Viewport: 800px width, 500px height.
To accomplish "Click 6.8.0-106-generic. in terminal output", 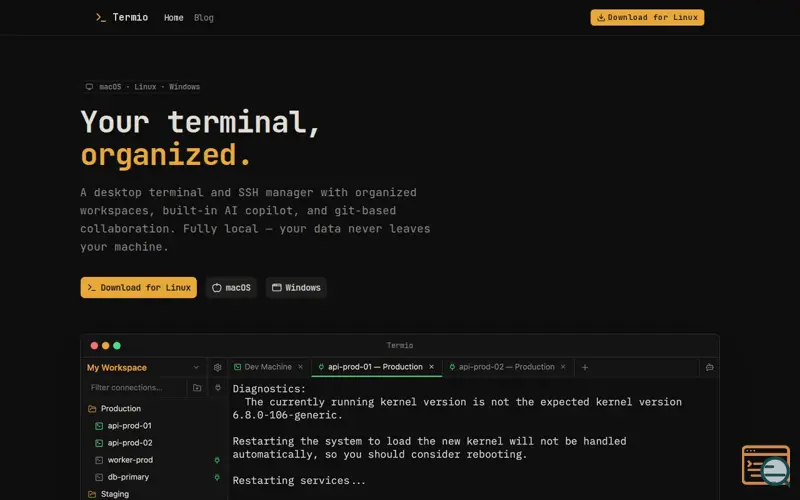I will (288, 415).
